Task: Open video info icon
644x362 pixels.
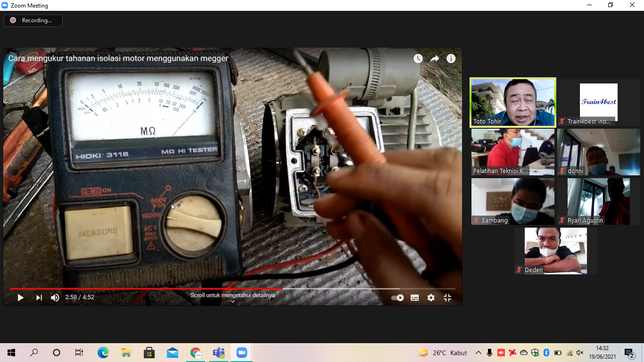Action: pyautogui.click(x=451, y=58)
